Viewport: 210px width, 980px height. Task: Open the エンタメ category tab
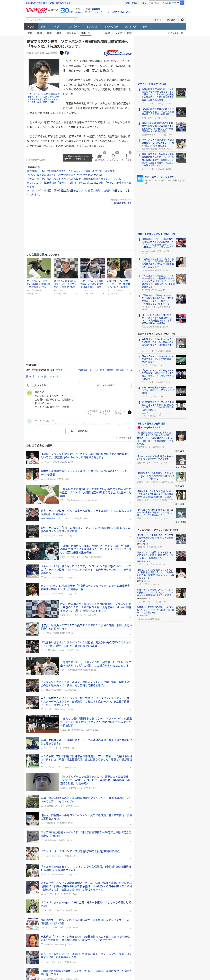click(71, 33)
